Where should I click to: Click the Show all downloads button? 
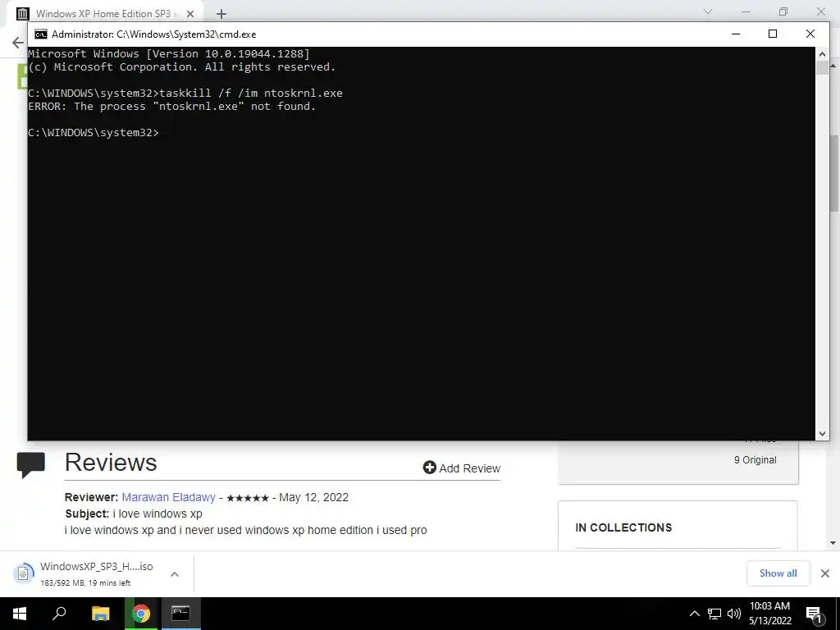778,573
